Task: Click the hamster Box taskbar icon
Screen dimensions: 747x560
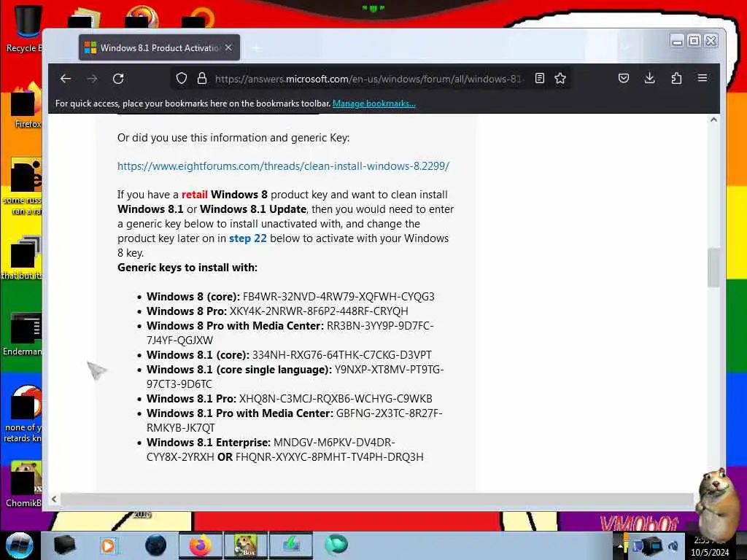Action: pos(245,545)
